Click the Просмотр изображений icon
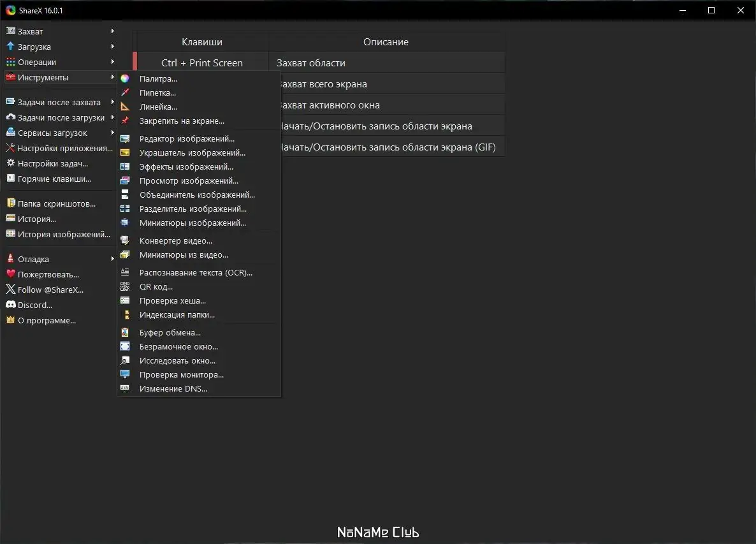The width and height of the screenshot is (756, 544). [x=125, y=180]
